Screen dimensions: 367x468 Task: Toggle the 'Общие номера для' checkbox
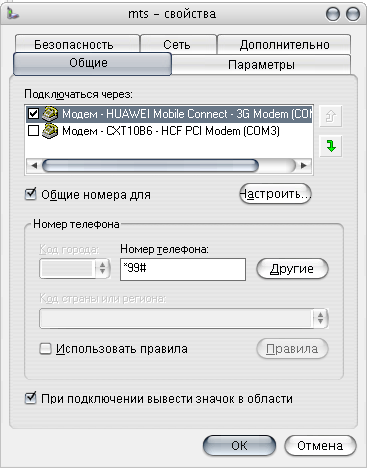coord(31,194)
